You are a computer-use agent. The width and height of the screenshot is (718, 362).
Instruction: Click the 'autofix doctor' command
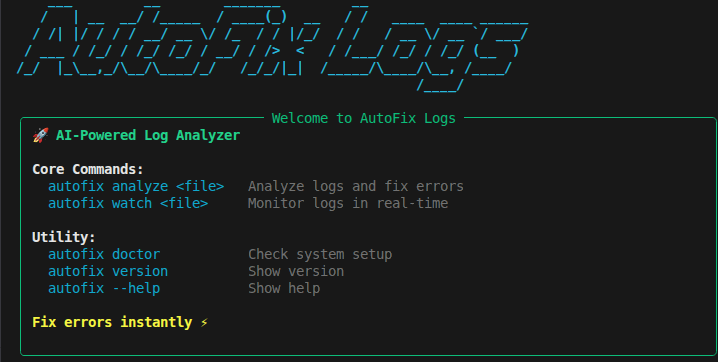tap(104, 254)
